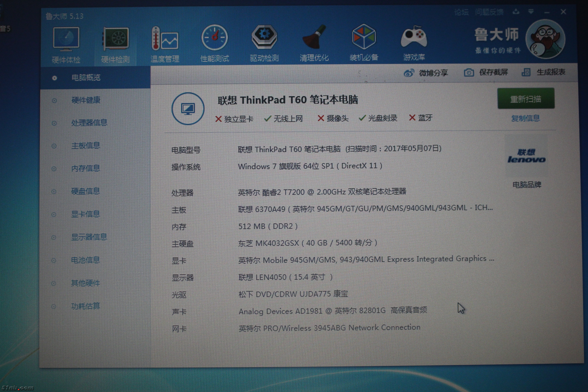The image size is (588, 392).
Task: Click 微博分享 share text
Action: click(433, 73)
